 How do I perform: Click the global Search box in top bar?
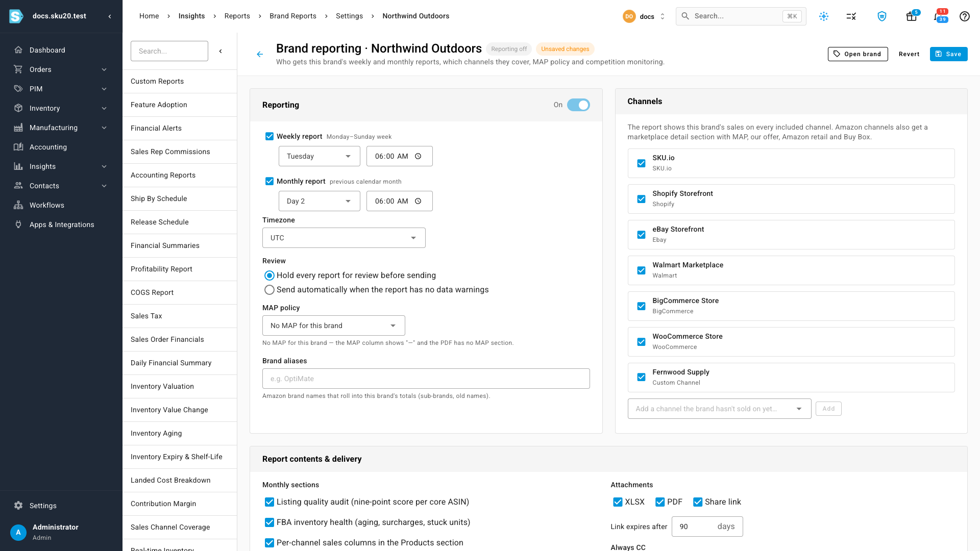741,16
